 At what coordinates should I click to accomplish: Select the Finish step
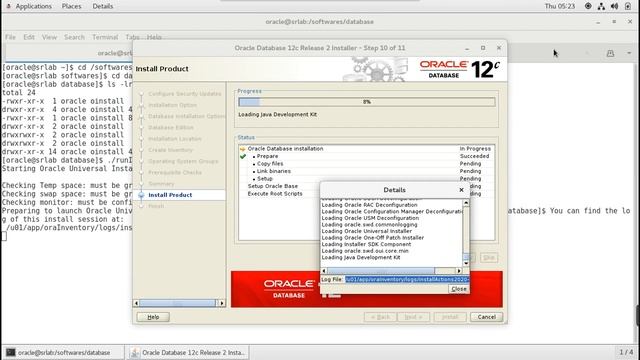(156, 206)
